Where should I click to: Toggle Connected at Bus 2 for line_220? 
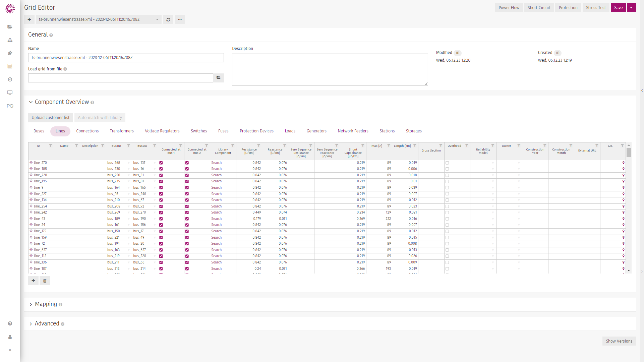pos(187,175)
